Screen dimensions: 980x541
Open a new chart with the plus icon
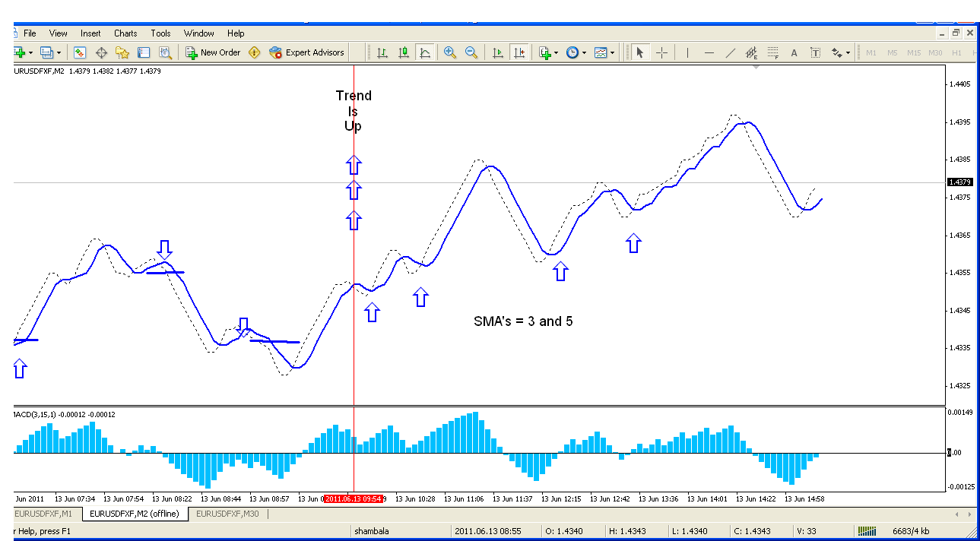tap(20, 52)
